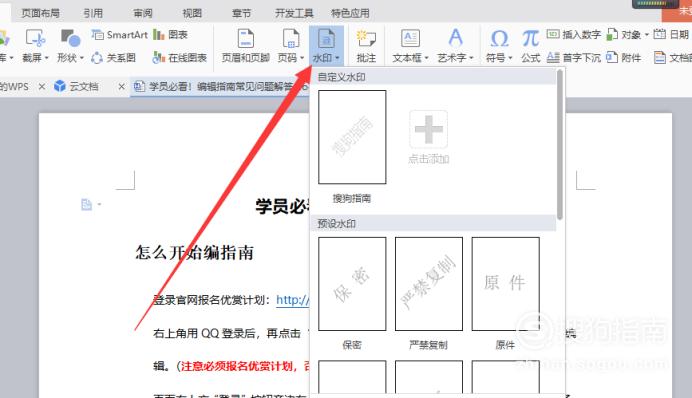The height and width of the screenshot is (398, 692).
Task: Click 点击添加 to add custom watermark
Action: point(429,138)
